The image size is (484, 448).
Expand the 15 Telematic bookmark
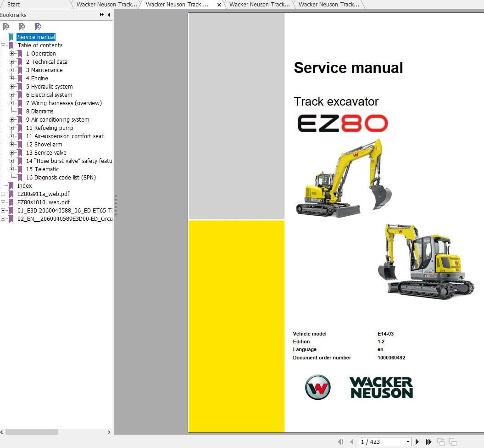12,169
